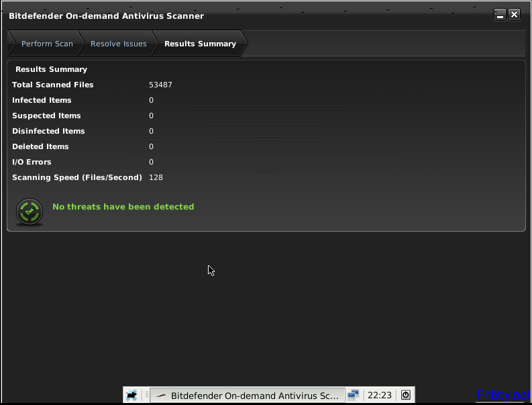Select the Total Scanned Files value 53487

point(160,85)
